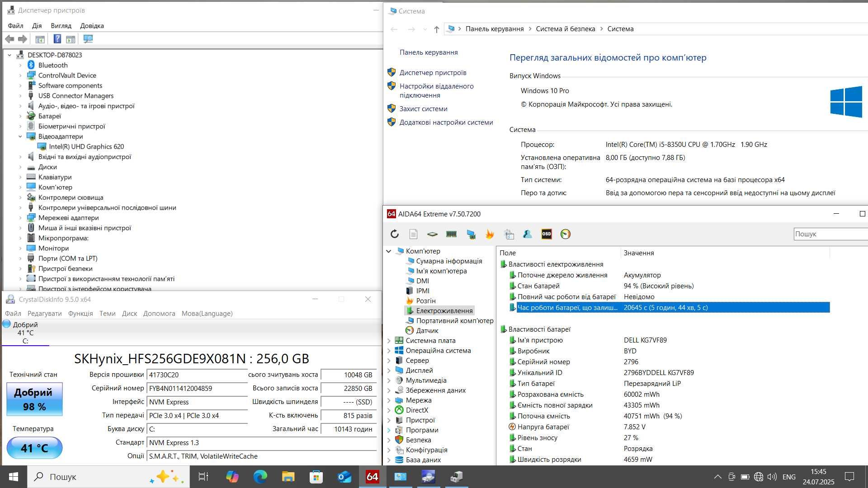Viewport: 868px width, 488px height.
Task: Open the gear checklist preferences icon in AIDA64
Action: (509, 234)
